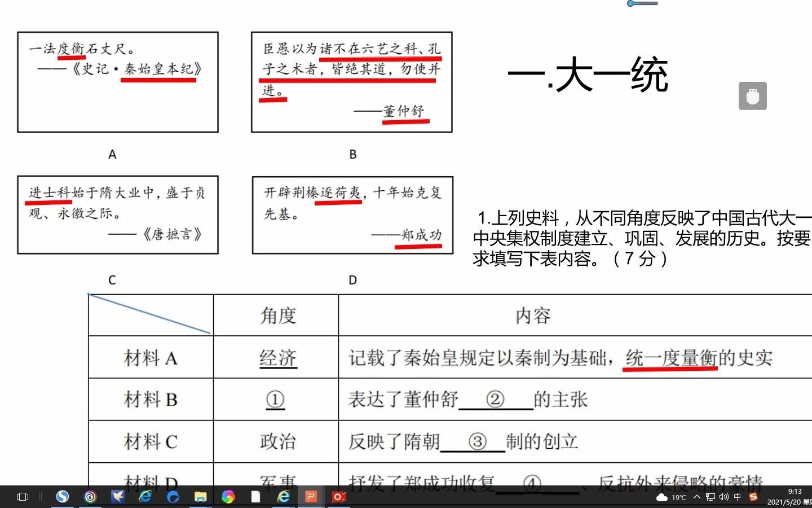Click the 《史记·秦始皇本纪》 citation

click(136, 69)
